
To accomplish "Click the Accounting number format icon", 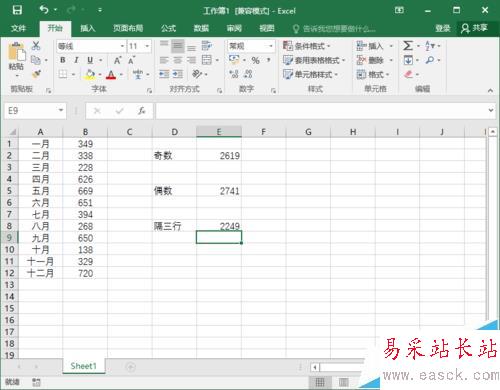I will 234,60.
